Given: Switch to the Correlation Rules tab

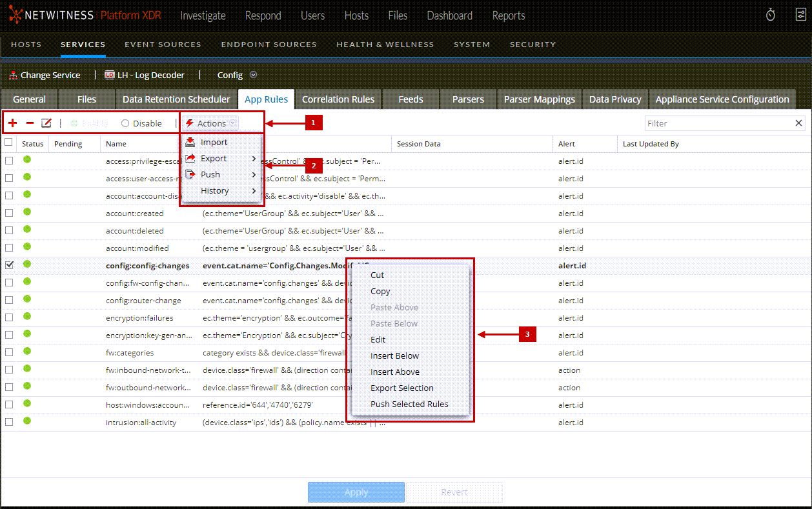Looking at the screenshot, I should [338, 99].
